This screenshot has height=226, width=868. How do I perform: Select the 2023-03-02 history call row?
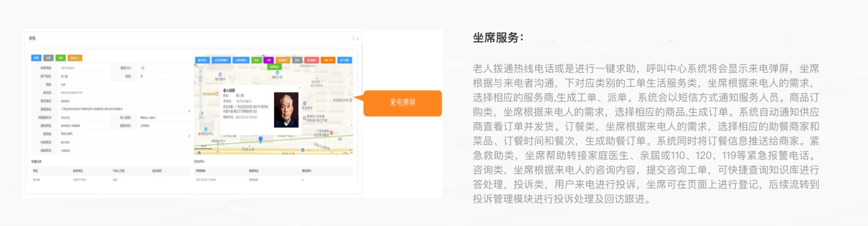point(274,179)
